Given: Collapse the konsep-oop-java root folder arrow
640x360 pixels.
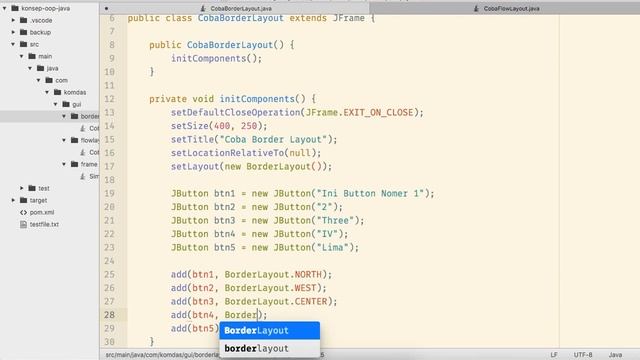Looking at the screenshot, I should pyautogui.click(x=4, y=8).
